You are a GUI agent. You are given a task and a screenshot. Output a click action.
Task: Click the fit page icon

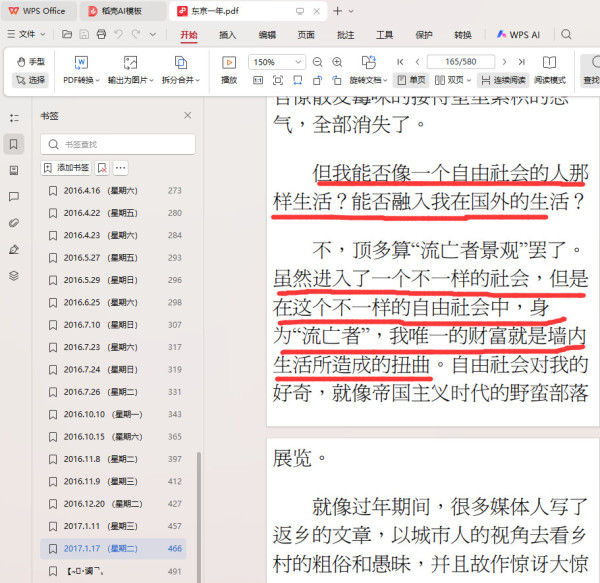[278, 80]
